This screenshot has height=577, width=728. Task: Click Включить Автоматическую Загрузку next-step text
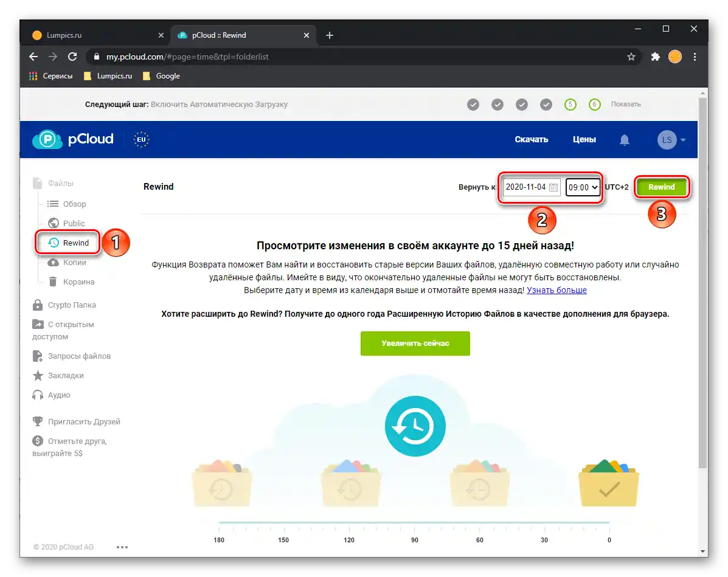click(x=219, y=105)
